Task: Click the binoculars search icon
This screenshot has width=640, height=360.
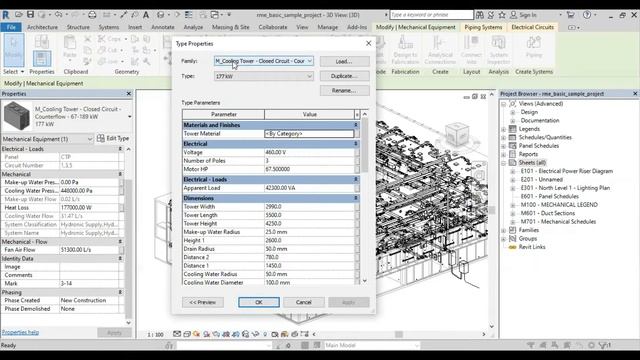Action: coord(480,15)
